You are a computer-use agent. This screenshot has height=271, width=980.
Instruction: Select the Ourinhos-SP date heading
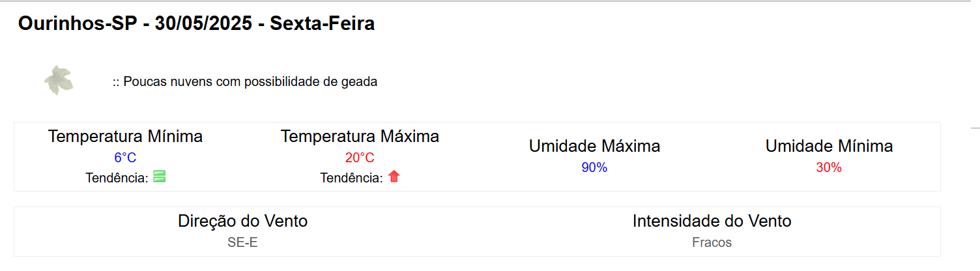(196, 24)
